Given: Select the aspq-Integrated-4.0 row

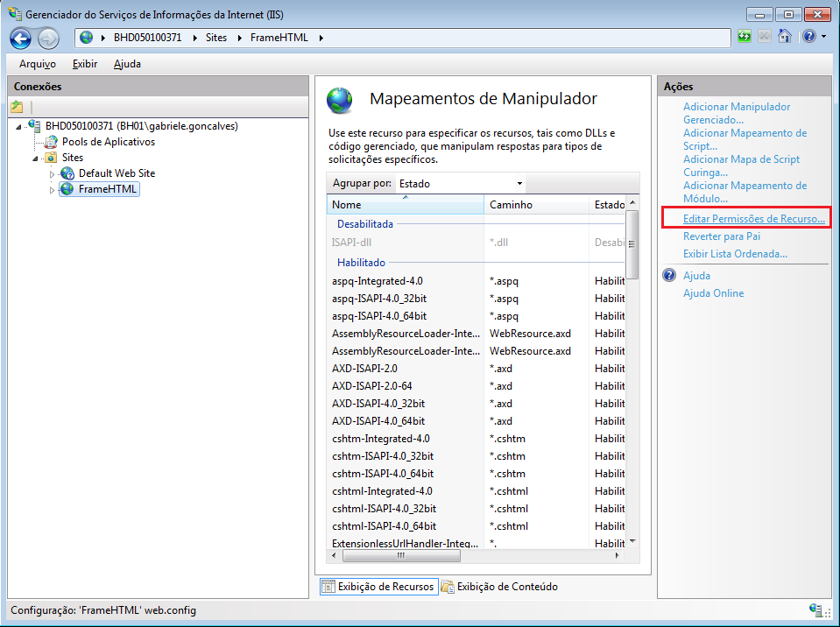Looking at the screenshot, I should 476,281.
